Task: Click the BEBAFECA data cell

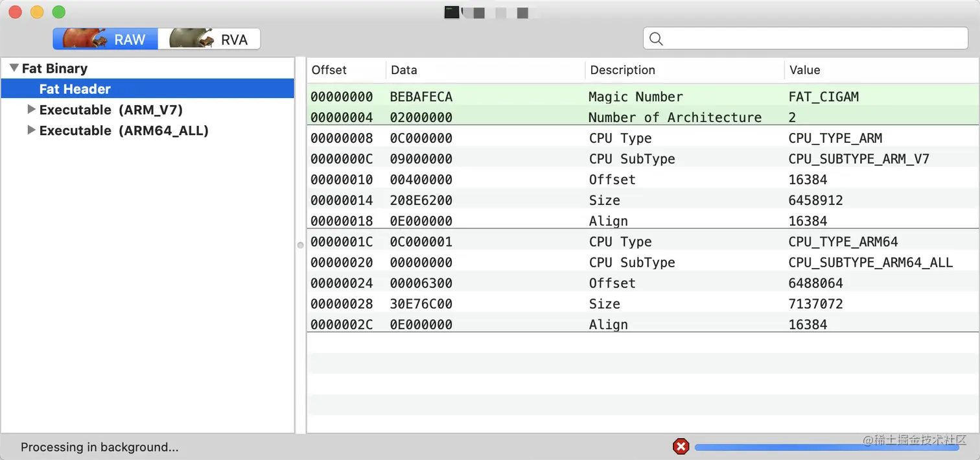Action: (x=421, y=97)
